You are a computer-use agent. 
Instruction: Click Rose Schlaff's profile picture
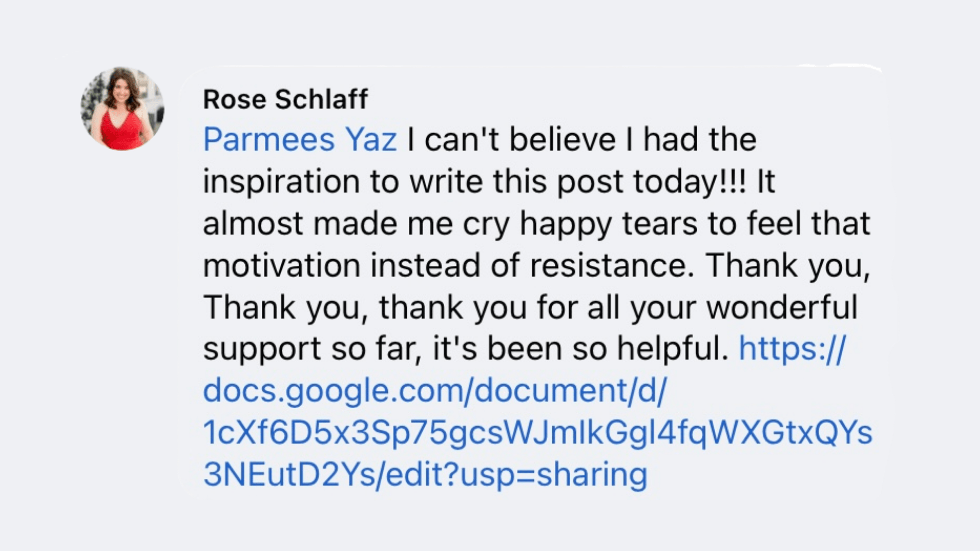(x=122, y=109)
